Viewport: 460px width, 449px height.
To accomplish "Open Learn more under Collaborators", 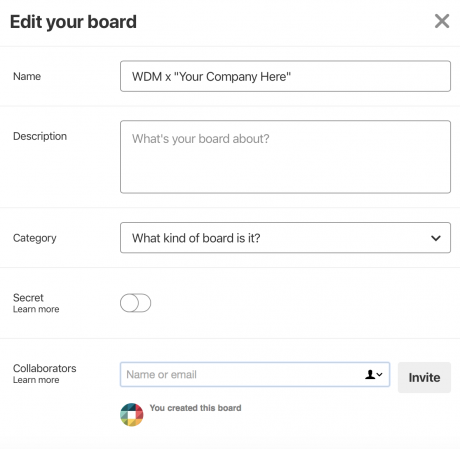I will tap(36, 380).
